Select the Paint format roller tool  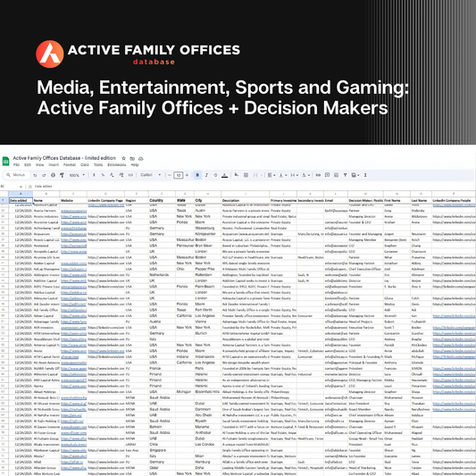[62, 175]
